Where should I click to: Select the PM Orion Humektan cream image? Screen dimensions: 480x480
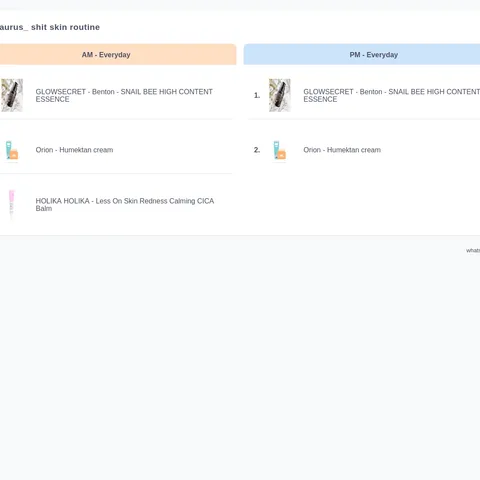pyautogui.click(x=280, y=150)
